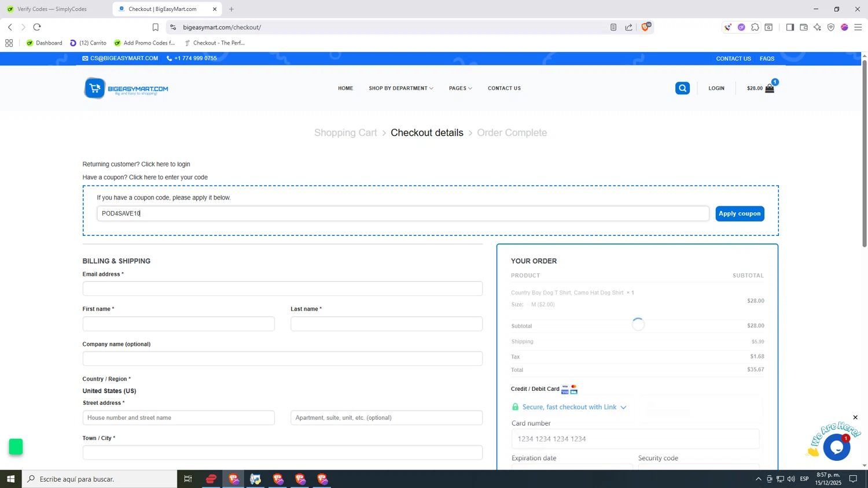The height and width of the screenshot is (488, 868).
Task: Open the Windows Start menu
Action: click(x=10, y=479)
